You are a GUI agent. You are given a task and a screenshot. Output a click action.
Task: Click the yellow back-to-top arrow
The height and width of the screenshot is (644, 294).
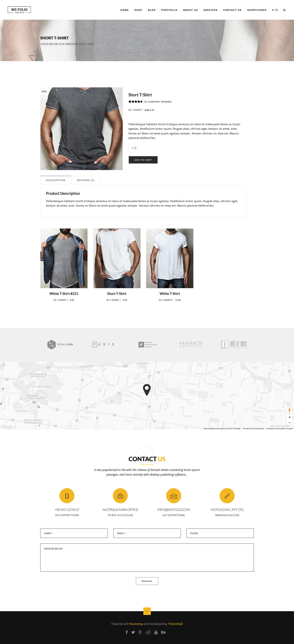[x=147, y=611]
